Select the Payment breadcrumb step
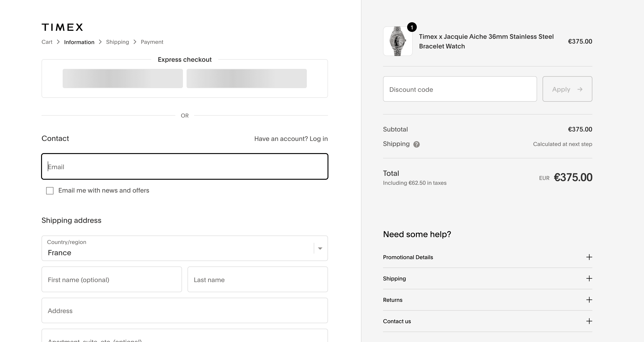The width and height of the screenshot is (644, 342). click(x=152, y=42)
